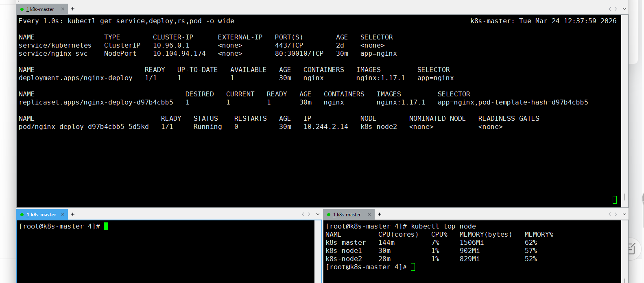The image size is (644, 283).
Task: Open tab list dropdown of empty prompt pane
Action: coord(318,214)
